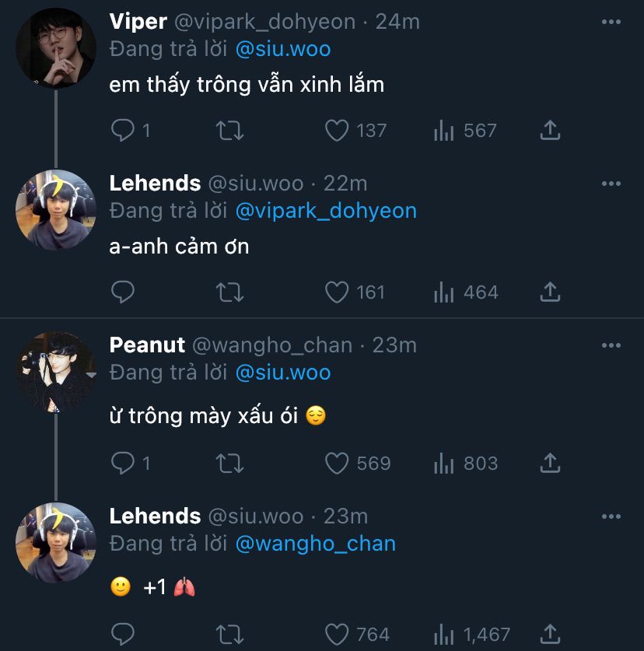Open Viper's profile picture
The height and width of the screenshot is (651, 644).
pyautogui.click(x=55, y=48)
